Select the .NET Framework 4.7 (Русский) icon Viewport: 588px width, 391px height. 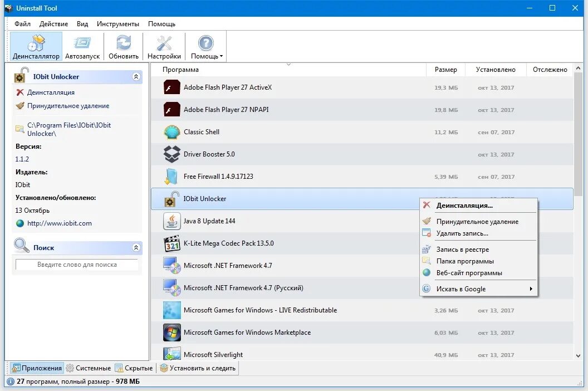tap(171, 288)
